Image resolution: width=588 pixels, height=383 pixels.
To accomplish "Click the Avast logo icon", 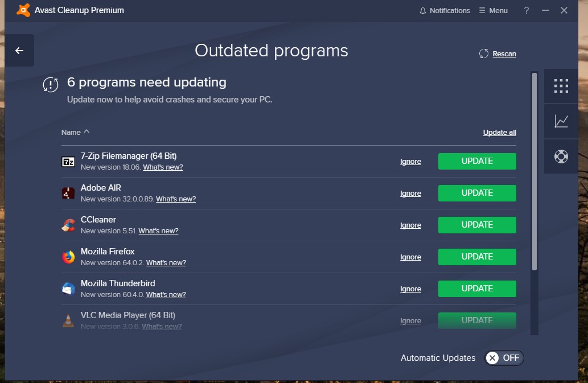I will 23,10.
